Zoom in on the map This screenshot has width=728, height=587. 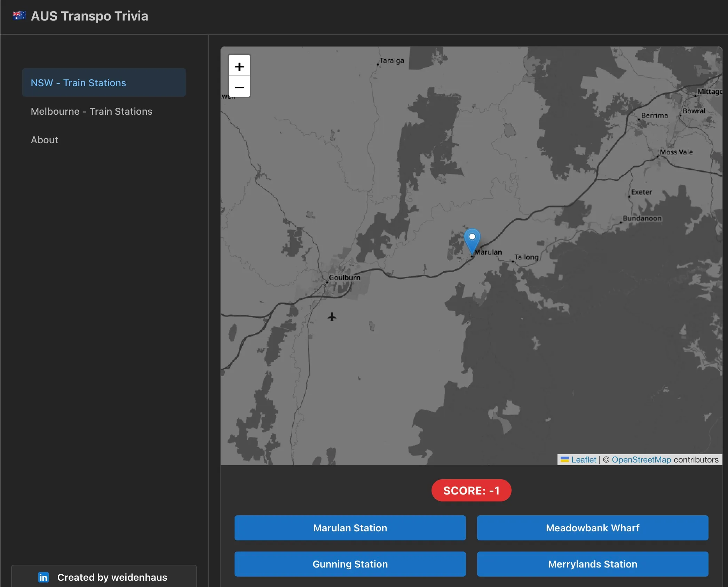(x=239, y=66)
